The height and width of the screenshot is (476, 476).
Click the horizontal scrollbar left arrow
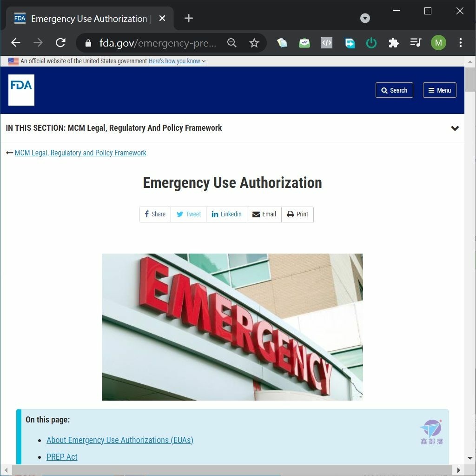click(x=6, y=470)
